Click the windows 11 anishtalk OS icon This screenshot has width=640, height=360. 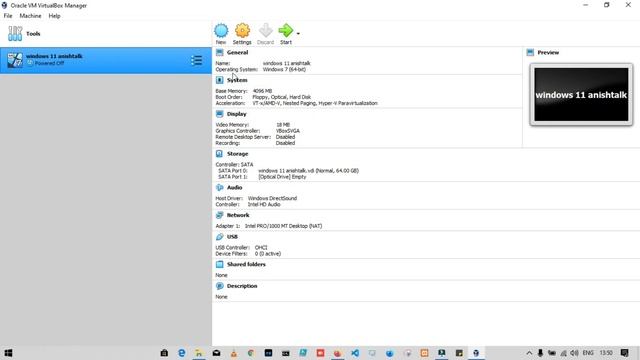point(15,60)
